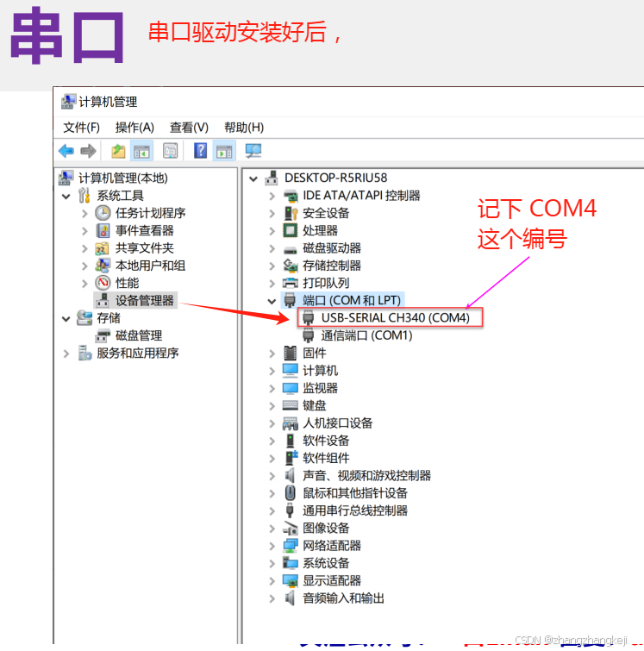644x651 pixels.
Task: Click the 任务计划程序 clock icon
Action: pyautogui.click(x=103, y=213)
